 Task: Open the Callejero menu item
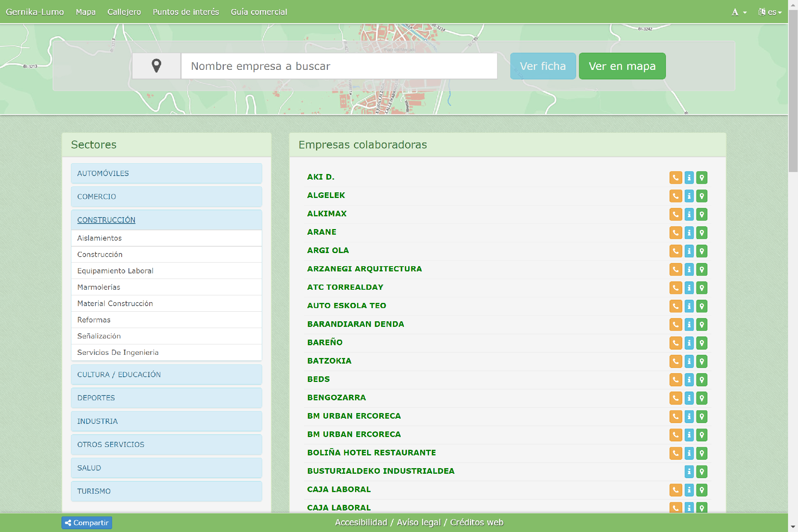click(124, 12)
